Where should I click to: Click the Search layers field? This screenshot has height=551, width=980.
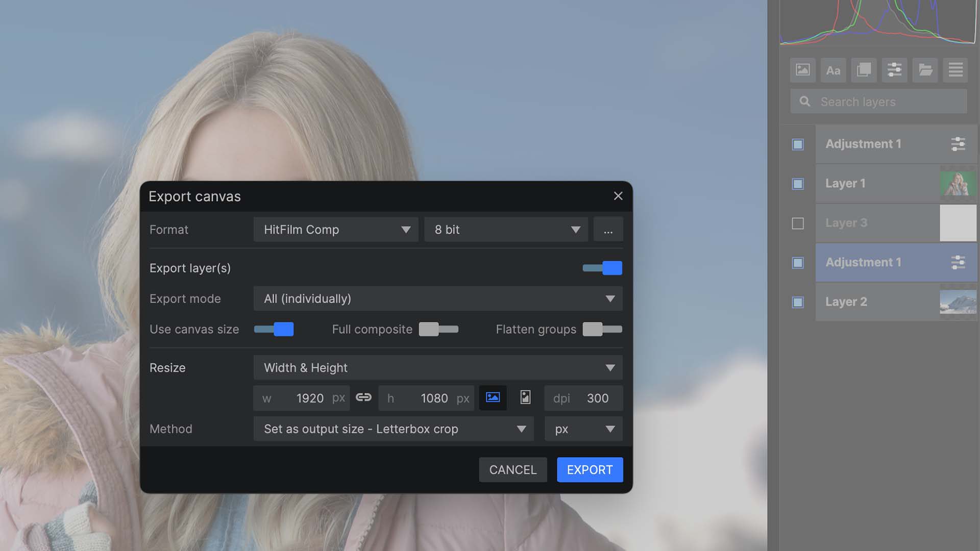click(878, 102)
